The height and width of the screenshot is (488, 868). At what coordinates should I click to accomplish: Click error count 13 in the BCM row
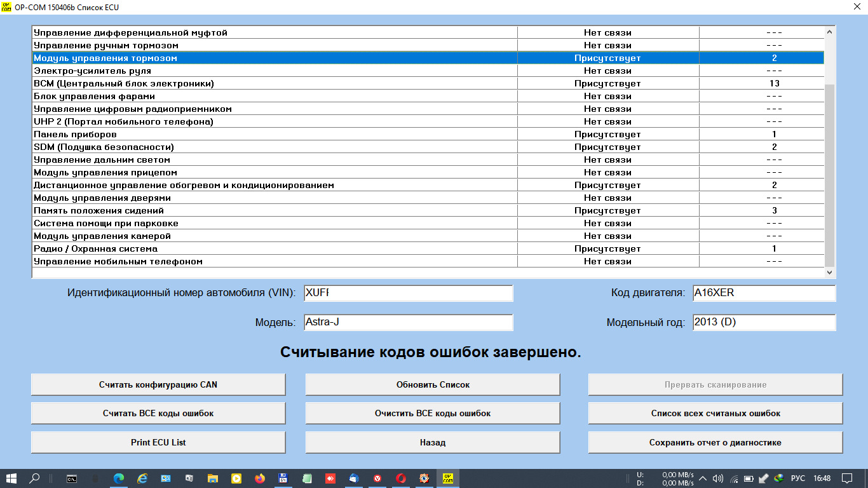(774, 83)
